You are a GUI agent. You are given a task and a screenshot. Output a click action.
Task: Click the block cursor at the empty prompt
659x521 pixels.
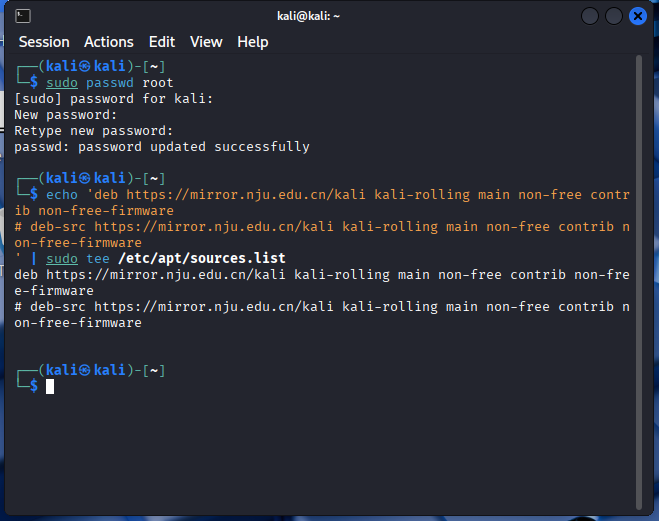[x=50, y=386]
